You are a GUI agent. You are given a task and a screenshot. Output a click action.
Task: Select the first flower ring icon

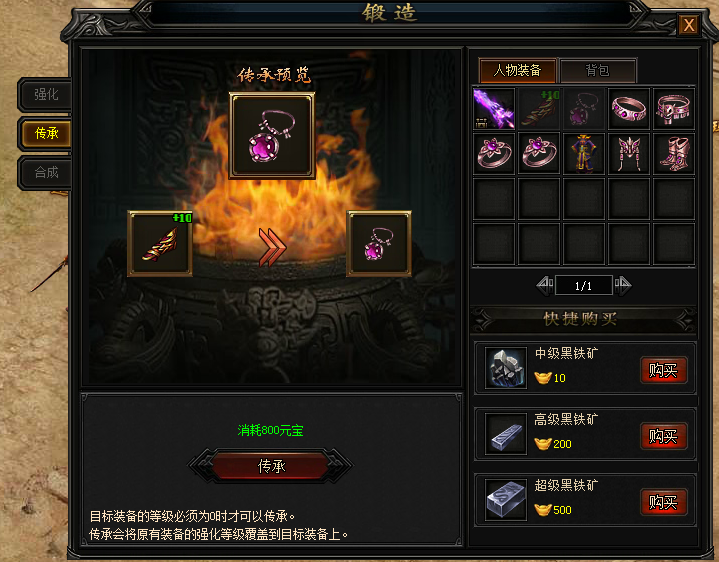(493, 153)
